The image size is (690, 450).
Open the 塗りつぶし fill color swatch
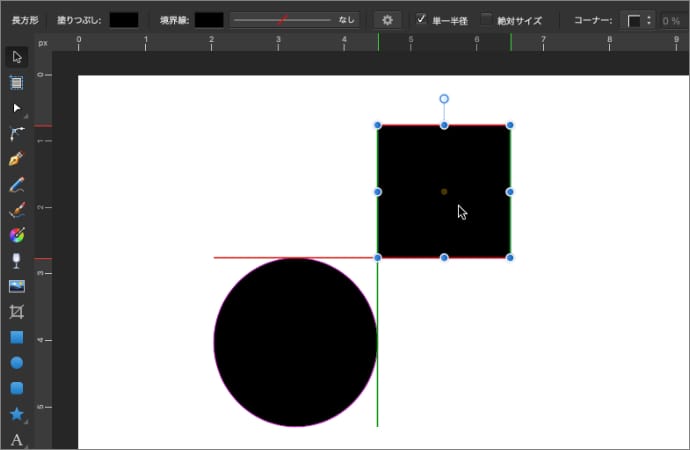tap(124, 19)
